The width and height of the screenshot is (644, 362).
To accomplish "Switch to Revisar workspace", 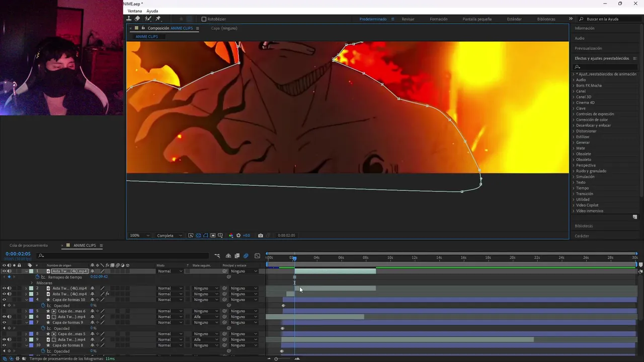I will tap(408, 19).
